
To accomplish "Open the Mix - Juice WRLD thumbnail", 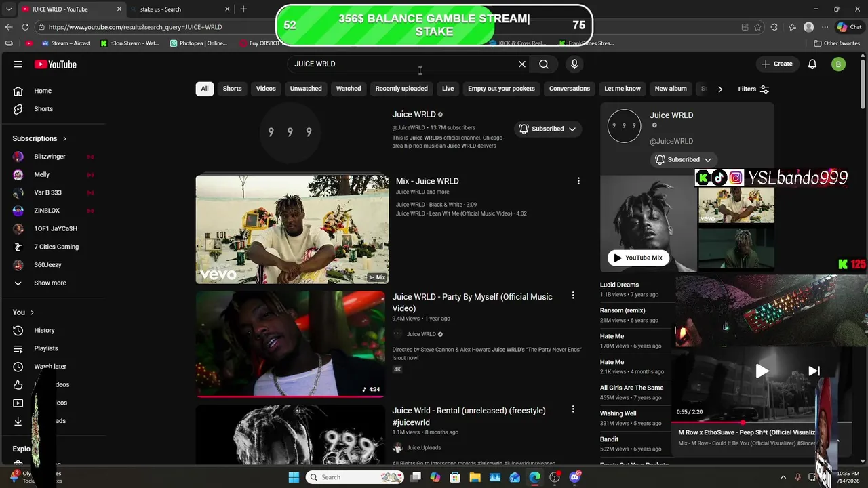I will [x=292, y=229].
